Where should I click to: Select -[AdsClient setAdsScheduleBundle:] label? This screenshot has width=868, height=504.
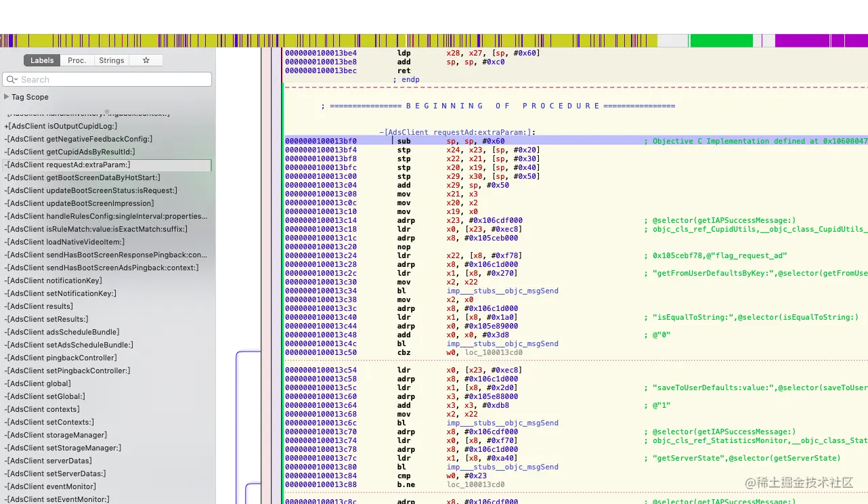point(68,345)
